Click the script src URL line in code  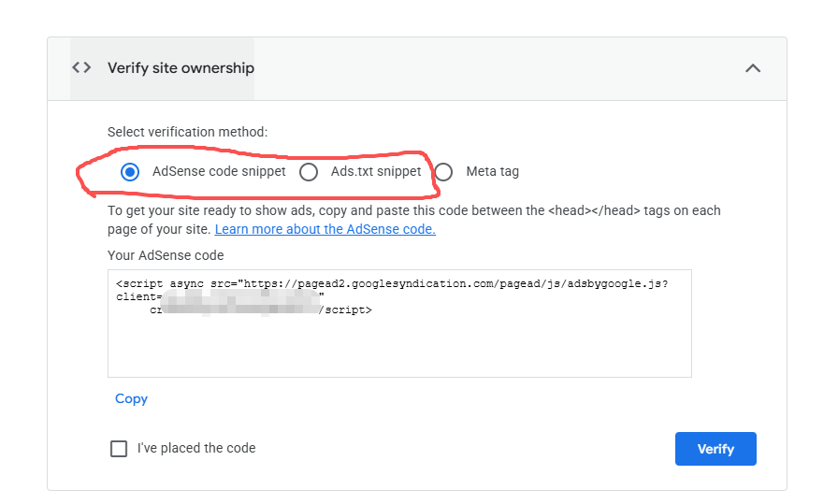[x=393, y=284]
